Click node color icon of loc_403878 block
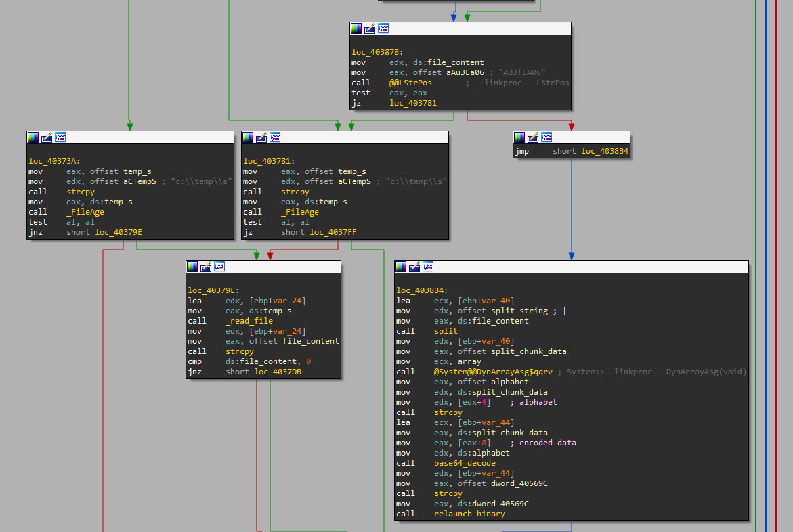This screenshot has width=793, height=532. (356, 28)
